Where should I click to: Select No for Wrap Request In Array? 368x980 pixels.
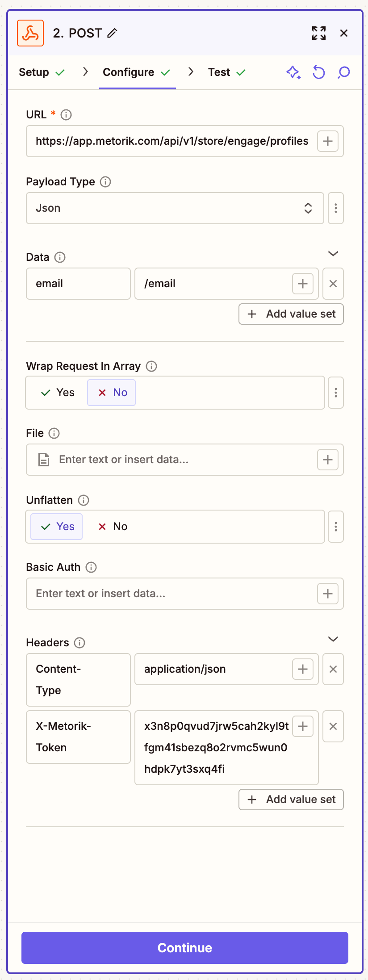tap(112, 393)
